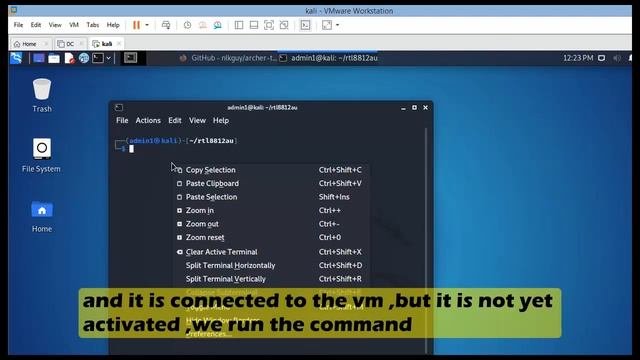Viewport: 640px width, 360px height.
Task: Choose Paste Selection from context menu
Action: pyautogui.click(x=270, y=197)
